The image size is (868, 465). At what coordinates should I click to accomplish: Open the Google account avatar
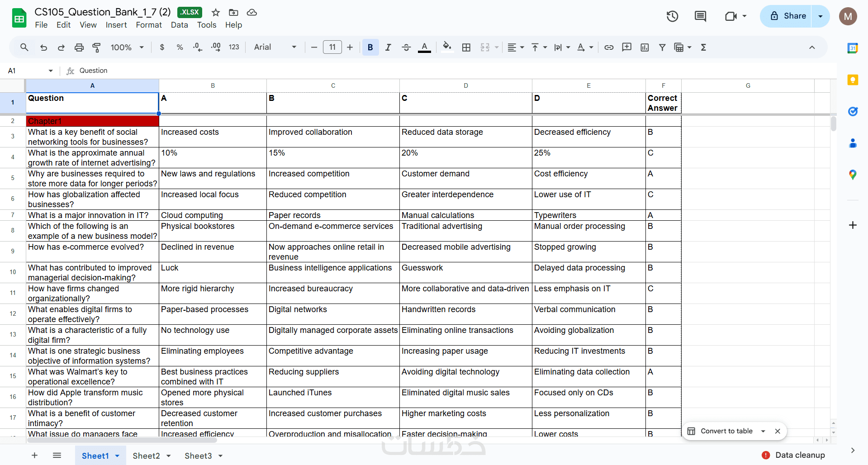[848, 16]
